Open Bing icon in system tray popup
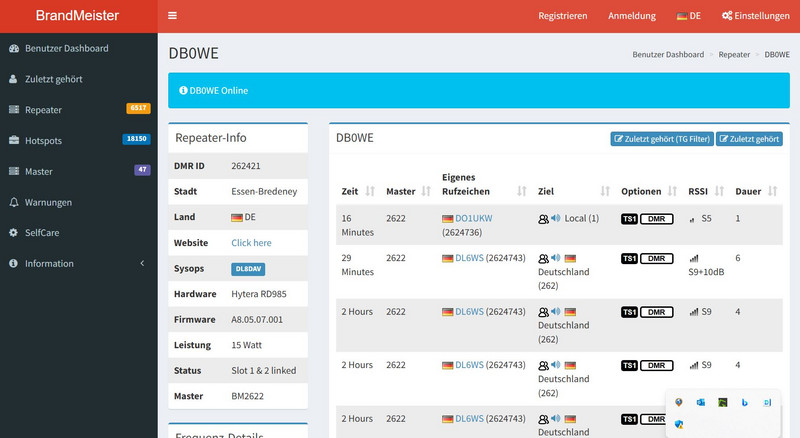 click(744, 402)
